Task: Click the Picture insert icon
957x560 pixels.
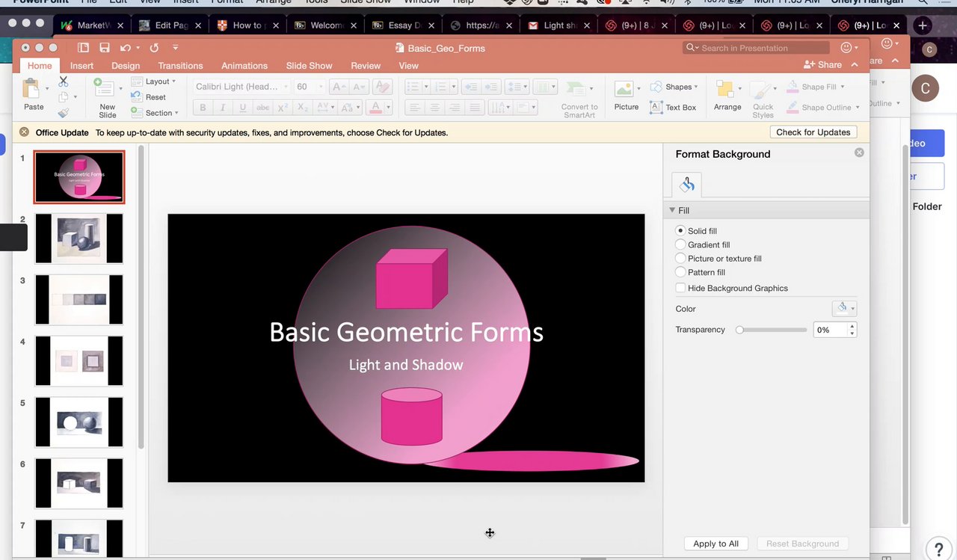Action: [x=624, y=90]
